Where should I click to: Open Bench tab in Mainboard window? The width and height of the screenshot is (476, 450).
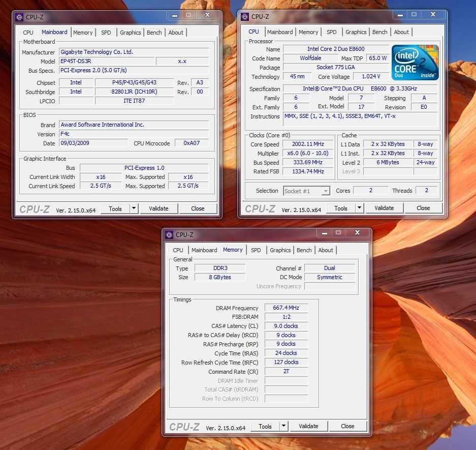click(154, 33)
